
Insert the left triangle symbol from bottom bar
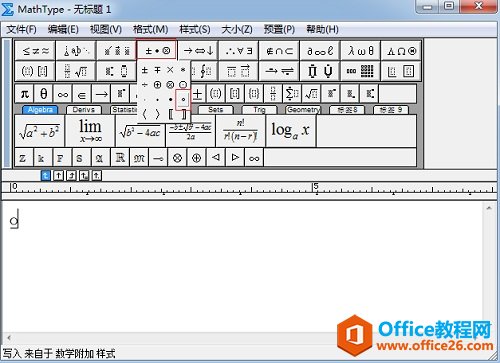pos(216,157)
